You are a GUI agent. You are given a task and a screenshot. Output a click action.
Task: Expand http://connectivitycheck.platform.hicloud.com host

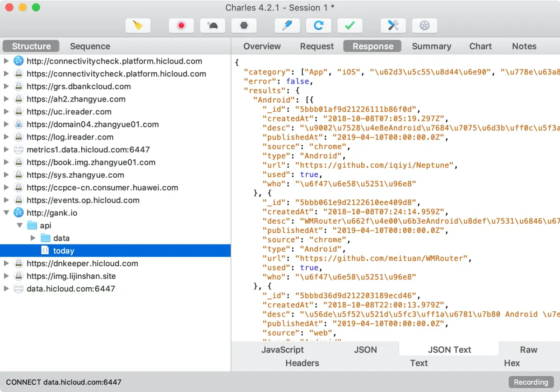[6, 61]
